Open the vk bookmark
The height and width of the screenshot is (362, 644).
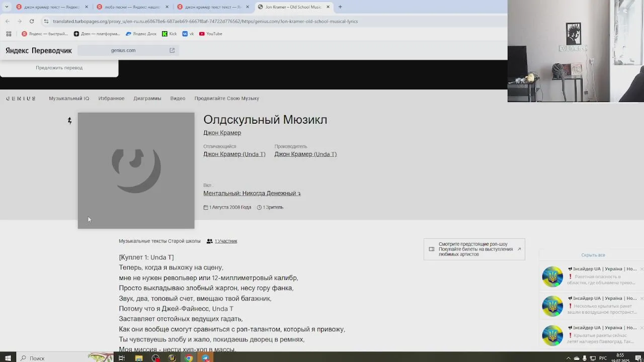click(x=188, y=34)
